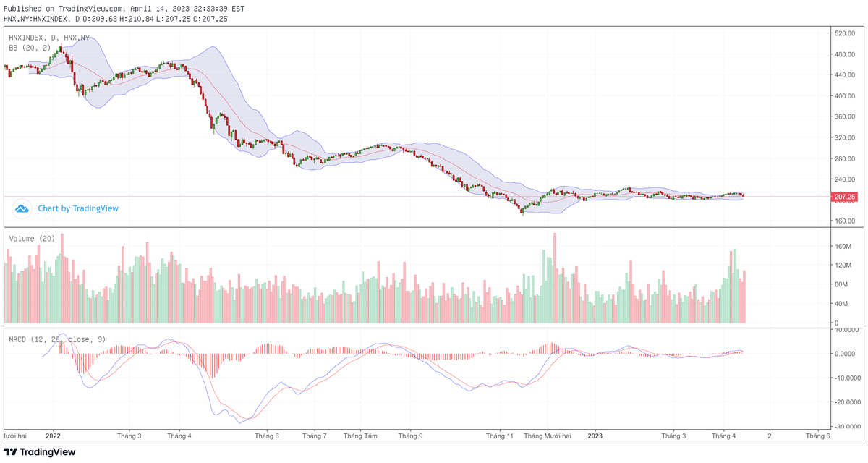868x463 pixels.
Task: Select the 2023 label on the time axis
Action: pyautogui.click(x=597, y=436)
